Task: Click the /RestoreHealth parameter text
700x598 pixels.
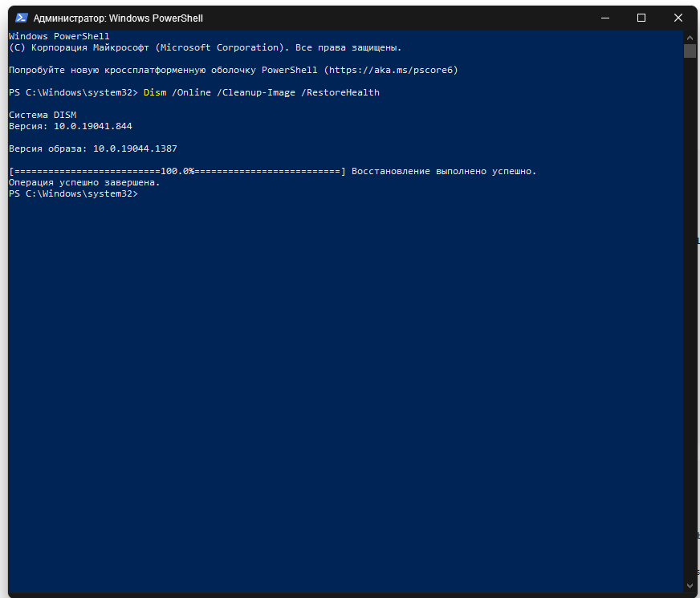Action: [340, 92]
